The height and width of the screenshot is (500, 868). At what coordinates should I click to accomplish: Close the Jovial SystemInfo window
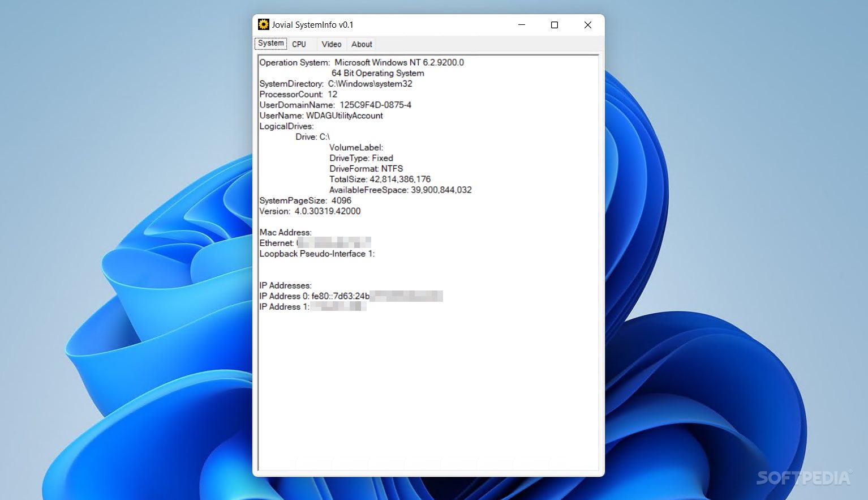[x=588, y=25]
